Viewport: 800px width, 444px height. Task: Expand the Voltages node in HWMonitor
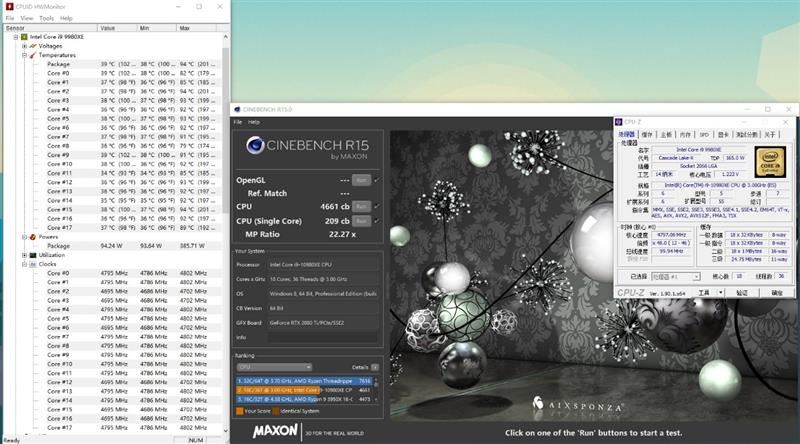pos(24,46)
